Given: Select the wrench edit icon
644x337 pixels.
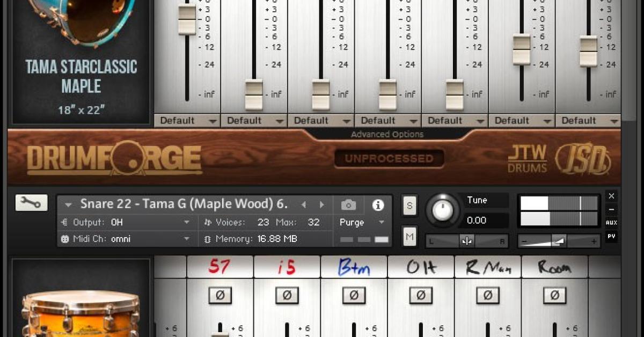Looking at the screenshot, I should point(32,203).
